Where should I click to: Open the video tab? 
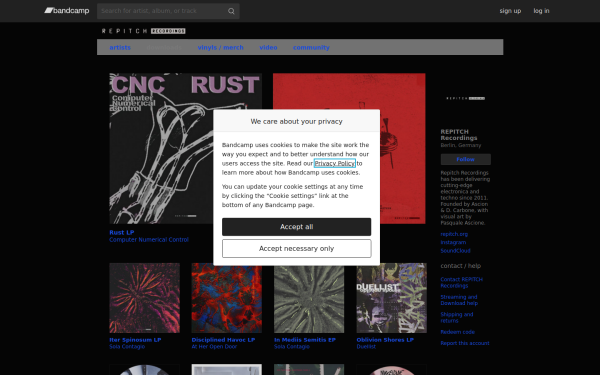(268, 47)
